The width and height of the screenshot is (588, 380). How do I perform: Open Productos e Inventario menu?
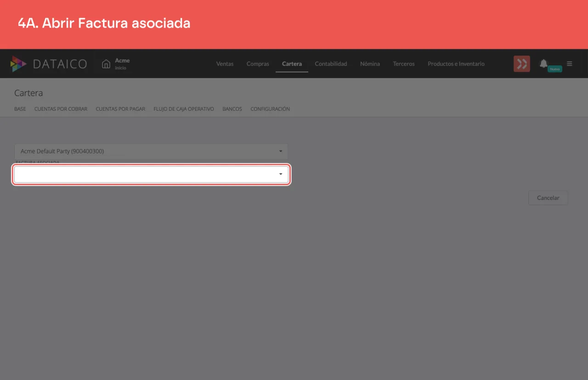click(x=456, y=64)
